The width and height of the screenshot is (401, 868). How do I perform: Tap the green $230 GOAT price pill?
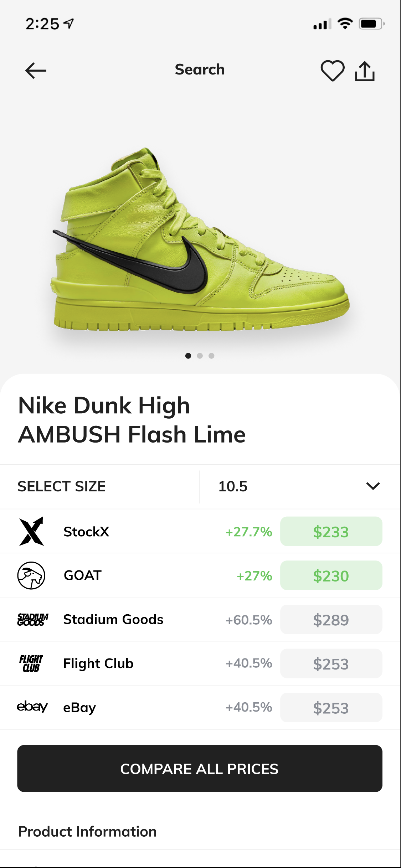click(x=331, y=575)
